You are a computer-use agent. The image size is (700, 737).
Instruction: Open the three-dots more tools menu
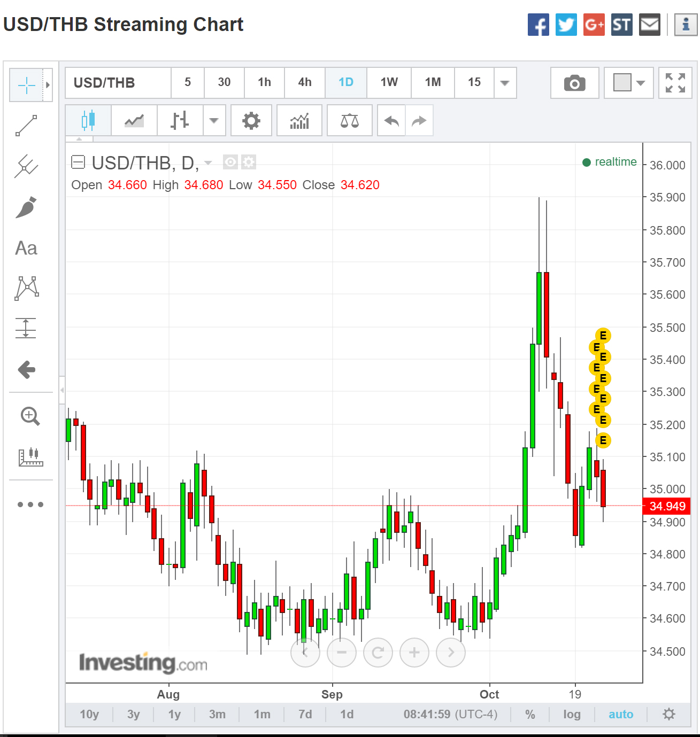[x=30, y=504]
